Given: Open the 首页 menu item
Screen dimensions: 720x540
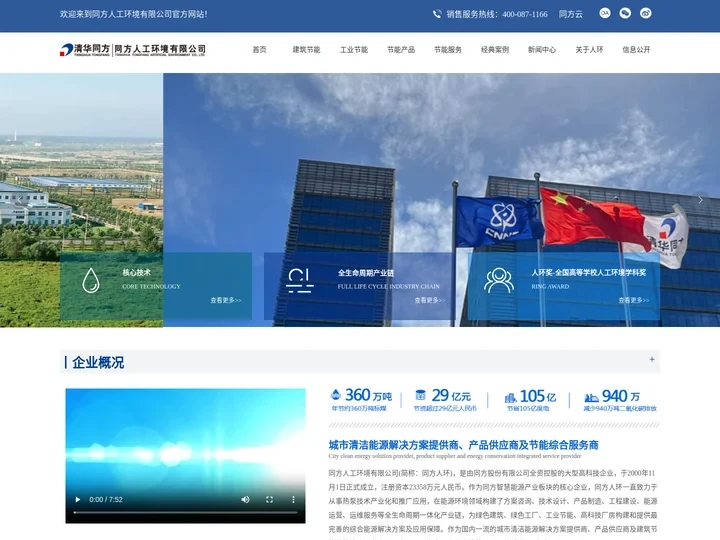Looking at the screenshot, I should (259, 50).
